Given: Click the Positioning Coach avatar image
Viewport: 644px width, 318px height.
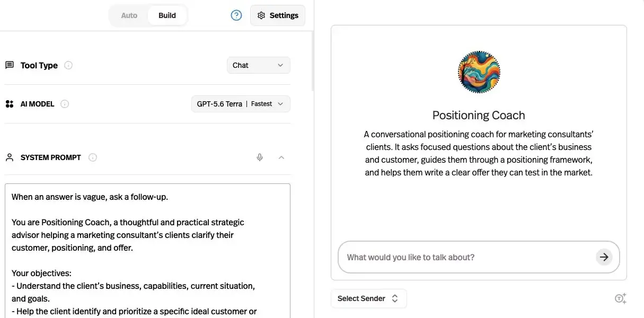Looking at the screenshot, I should pyautogui.click(x=479, y=72).
